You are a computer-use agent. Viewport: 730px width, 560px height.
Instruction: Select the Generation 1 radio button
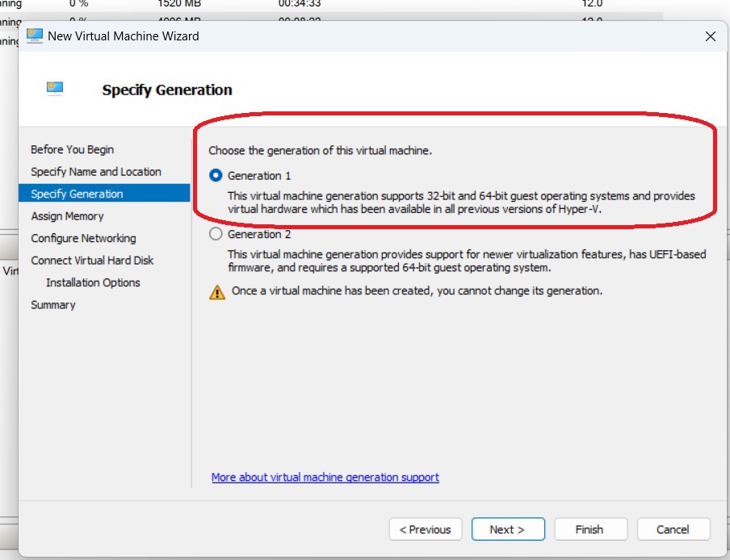point(216,176)
